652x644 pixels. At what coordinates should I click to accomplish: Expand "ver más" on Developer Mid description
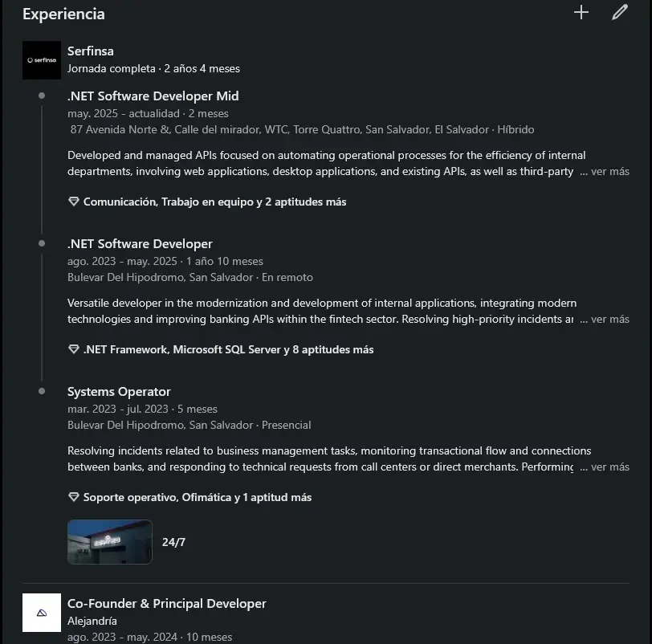point(612,171)
